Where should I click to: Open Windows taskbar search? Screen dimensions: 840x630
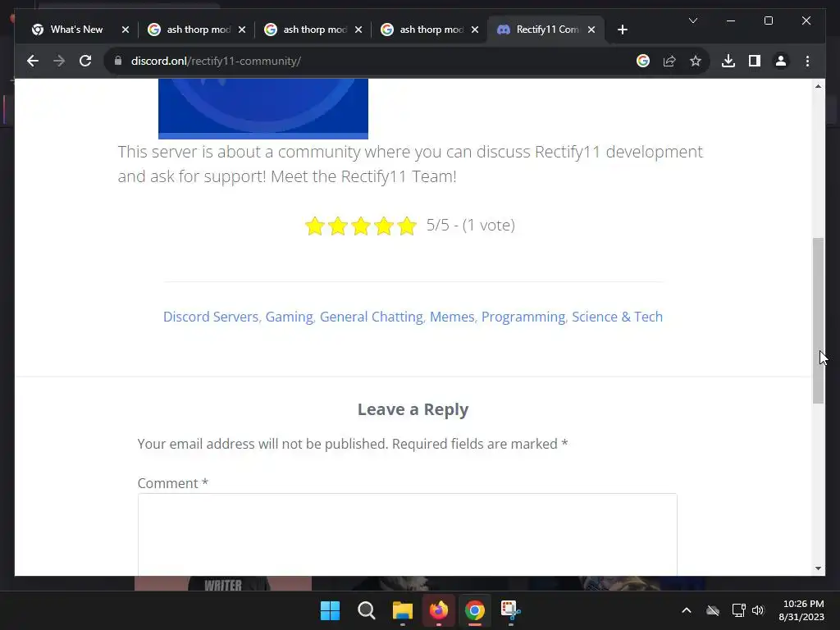pyautogui.click(x=367, y=610)
